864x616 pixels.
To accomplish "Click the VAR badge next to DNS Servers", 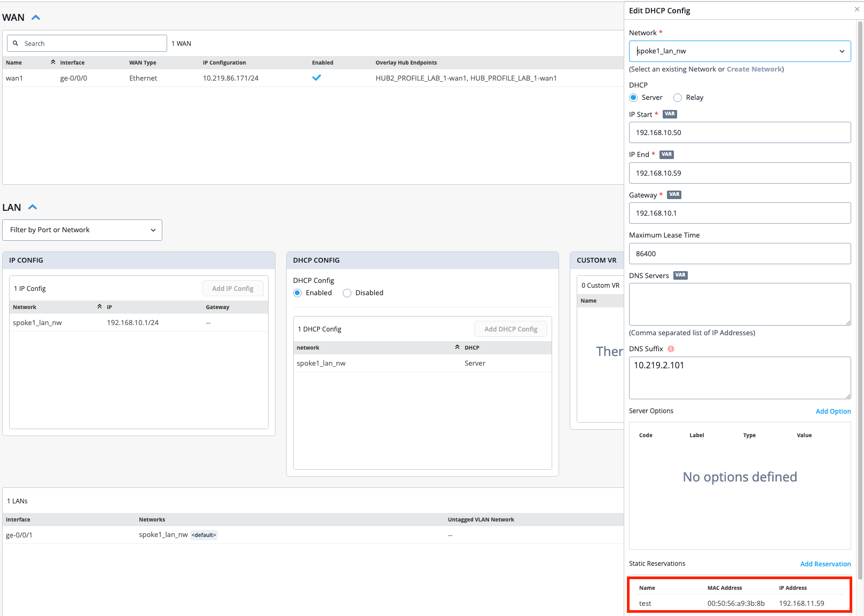I will coord(680,275).
